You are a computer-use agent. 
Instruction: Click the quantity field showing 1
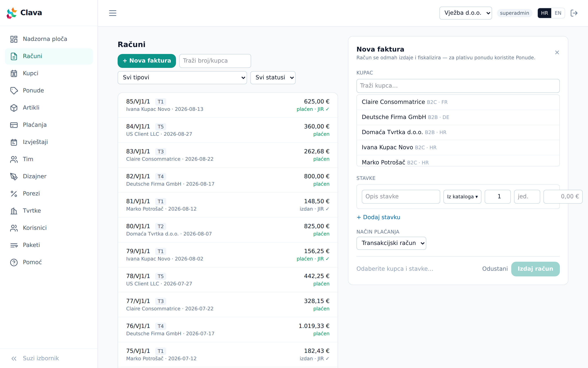(497, 196)
